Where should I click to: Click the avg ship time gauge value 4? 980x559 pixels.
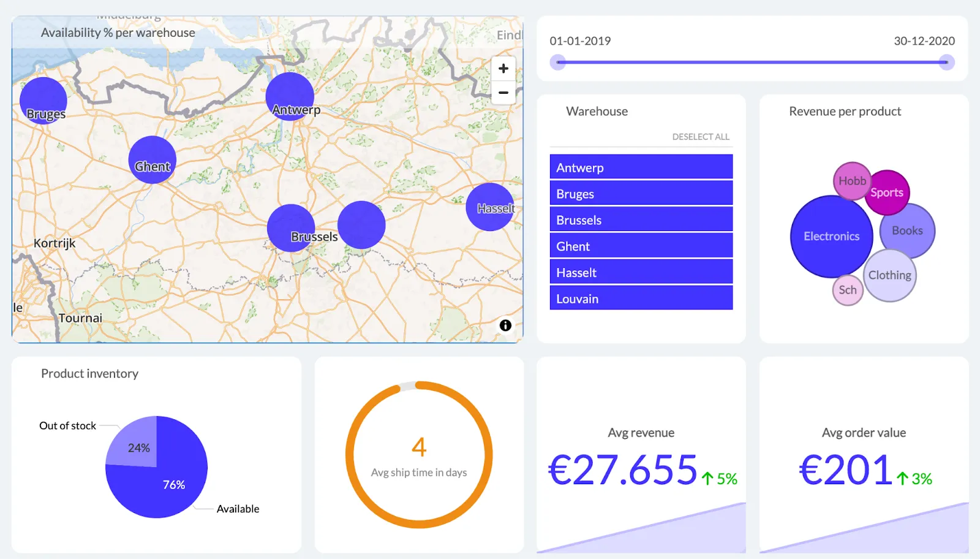coord(419,447)
